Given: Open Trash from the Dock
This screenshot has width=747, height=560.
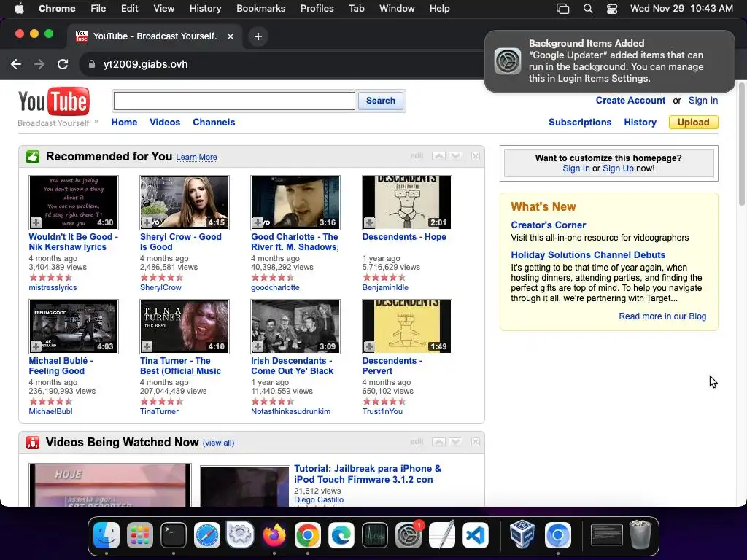Looking at the screenshot, I should [x=640, y=535].
